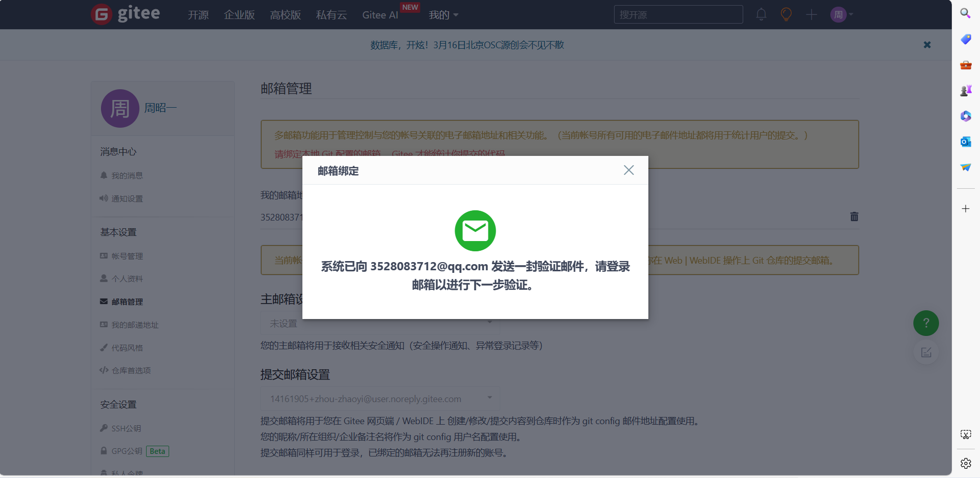The width and height of the screenshot is (980, 478).
Task: Open 我的消息 via its bell icon
Action: (105, 175)
